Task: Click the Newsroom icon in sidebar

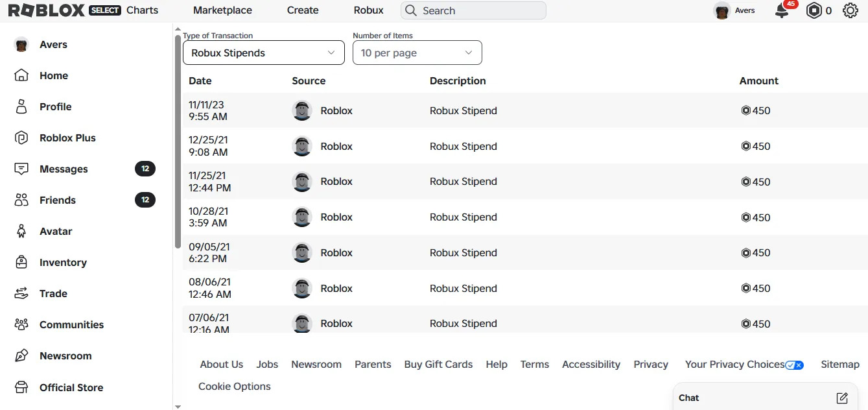Action: click(21, 356)
